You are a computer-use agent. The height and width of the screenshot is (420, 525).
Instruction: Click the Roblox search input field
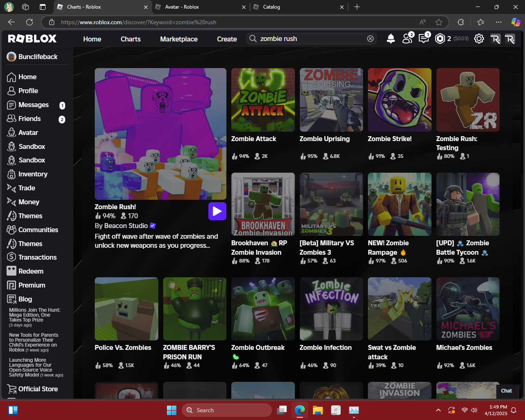pyautogui.click(x=312, y=39)
